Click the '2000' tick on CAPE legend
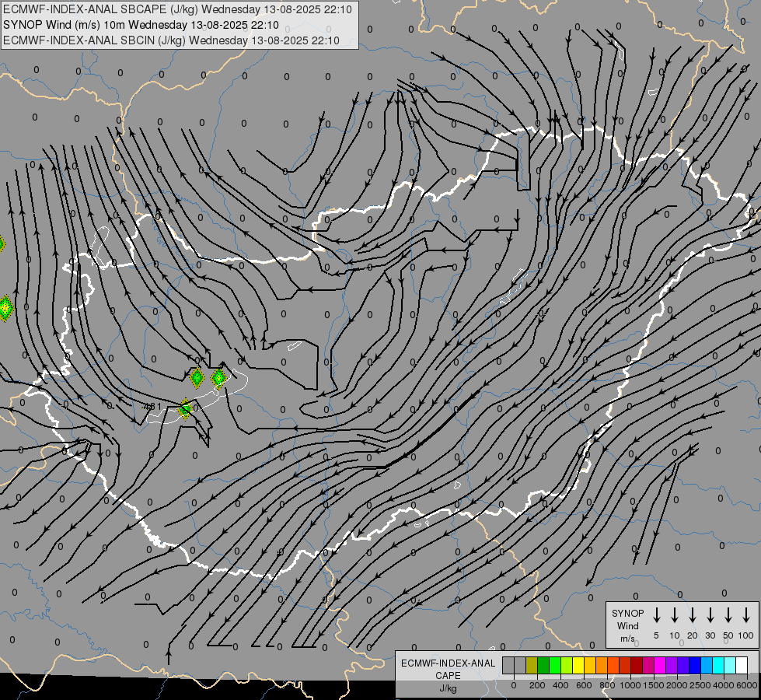This screenshot has width=761, height=700. point(677,685)
